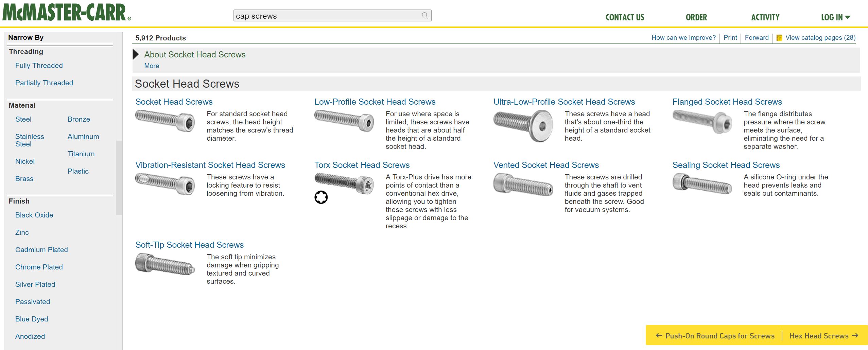Filter finish by Chrome Plated
The width and height of the screenshot is (868, 350).
[x=39, y=267]
